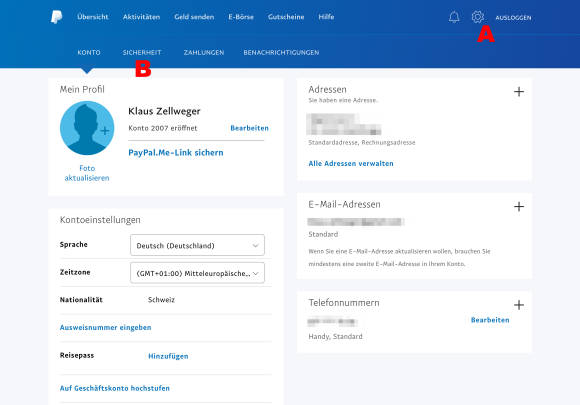Add a new address with plus icon
580x405 pixels.
point(519,91)
